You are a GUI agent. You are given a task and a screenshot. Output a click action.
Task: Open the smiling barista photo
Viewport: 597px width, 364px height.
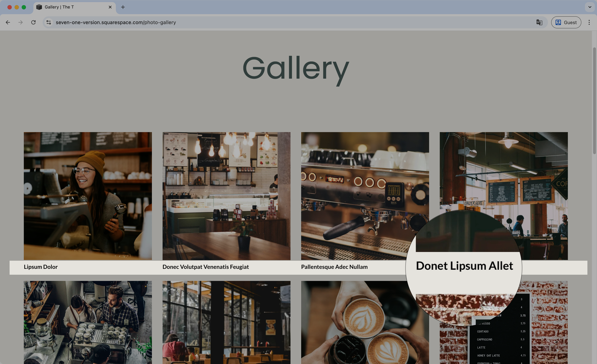[x=88, y=196]
